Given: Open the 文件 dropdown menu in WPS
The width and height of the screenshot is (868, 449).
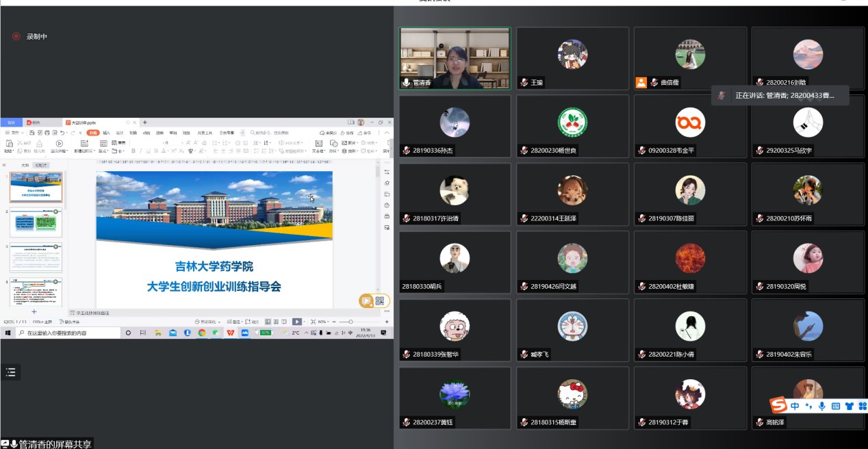Looking at the screenshot, I should [x=14, y=133].
